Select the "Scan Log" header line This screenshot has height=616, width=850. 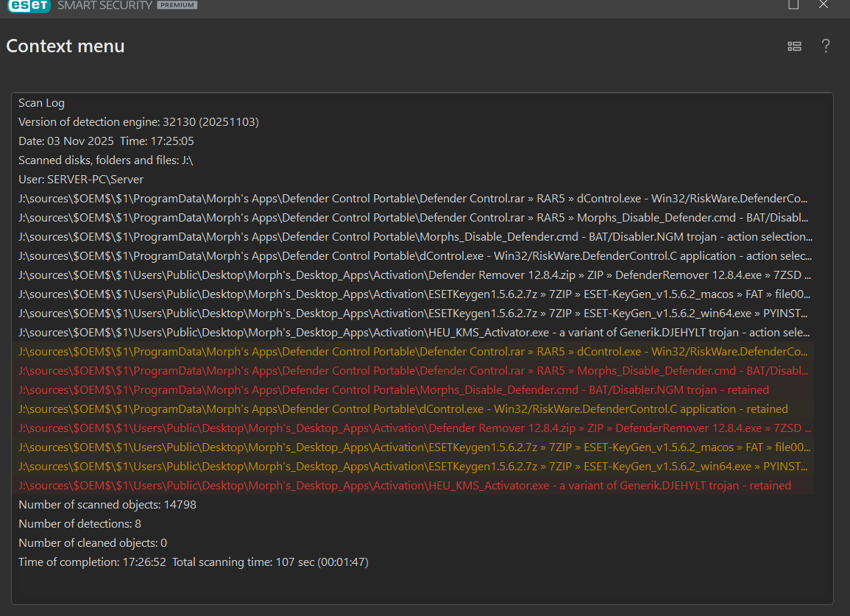click(41, 103)
